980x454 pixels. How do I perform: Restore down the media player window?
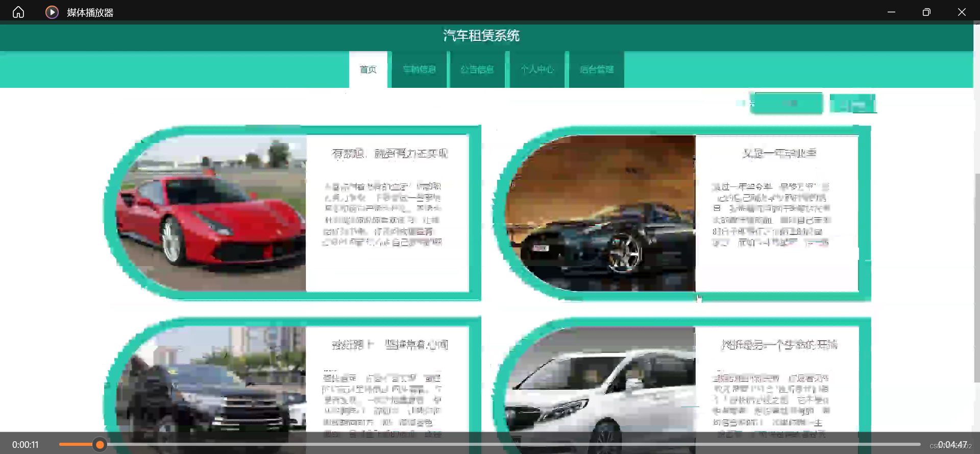coord(926,12)
